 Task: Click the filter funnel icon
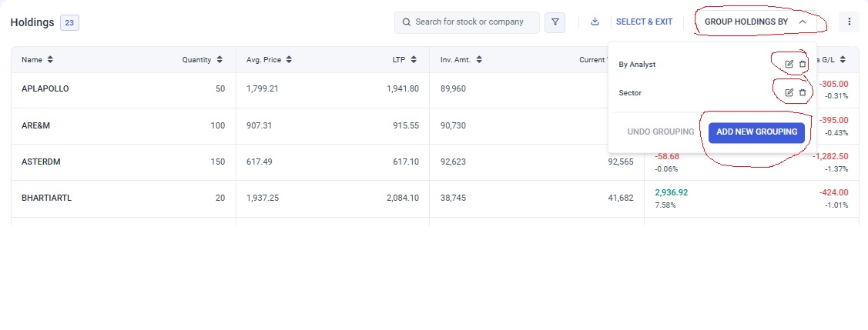coord(555,22)
